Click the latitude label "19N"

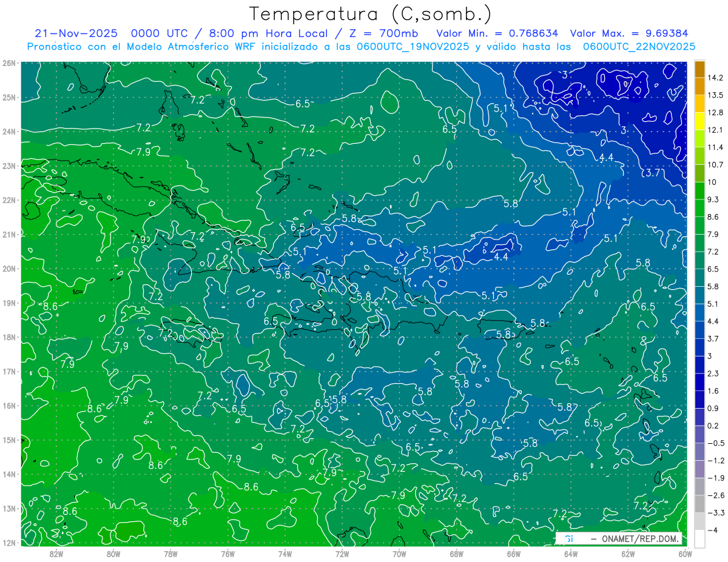tap(9, 303)
